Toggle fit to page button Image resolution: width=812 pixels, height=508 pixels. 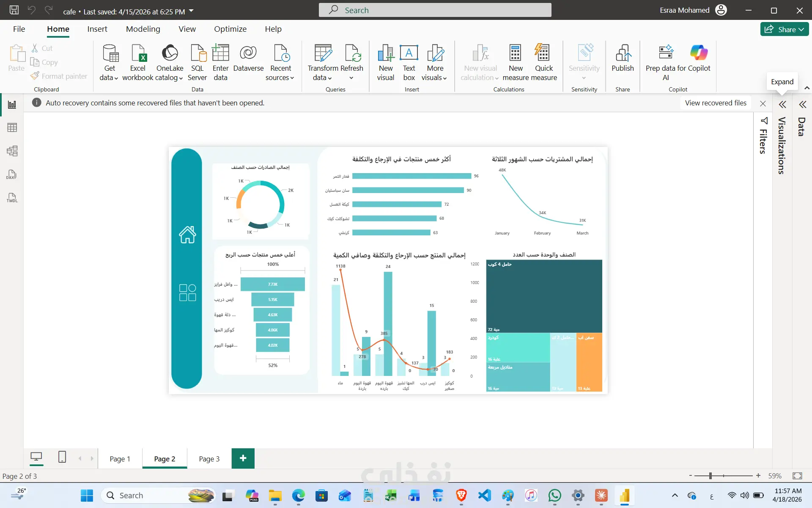pos(797,476)
